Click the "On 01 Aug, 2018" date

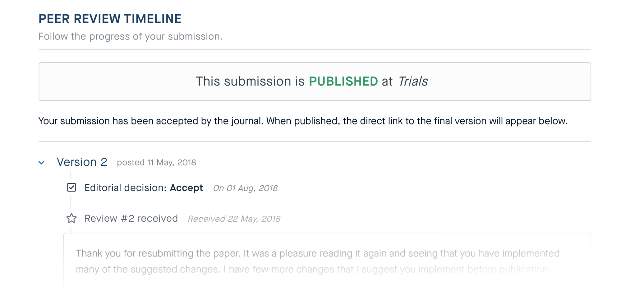pyautogui.click(x=245, y=188)
